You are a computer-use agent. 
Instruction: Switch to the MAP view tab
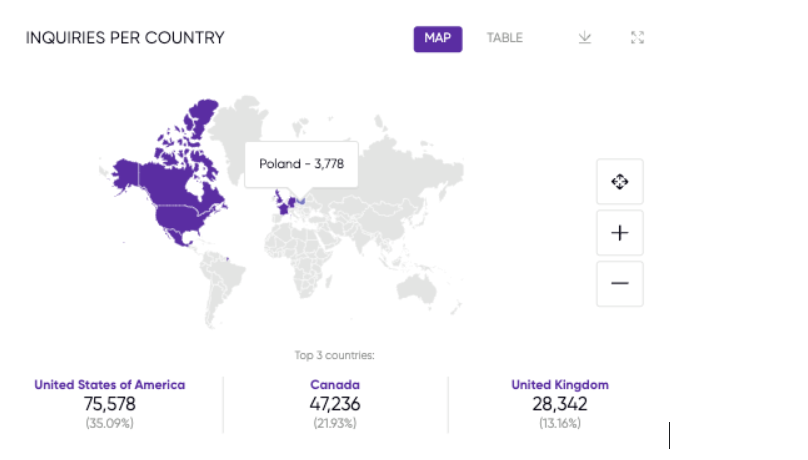(437, 39)
